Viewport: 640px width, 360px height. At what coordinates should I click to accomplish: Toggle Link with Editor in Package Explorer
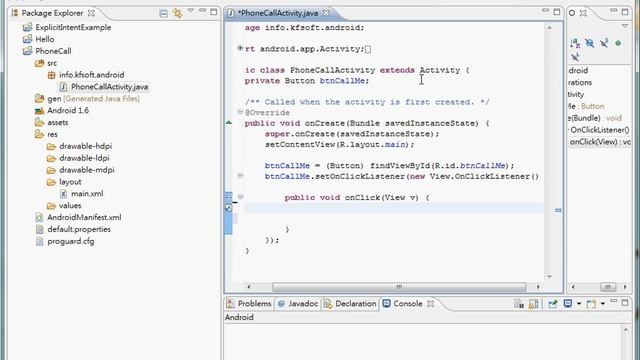click(178, 13)
